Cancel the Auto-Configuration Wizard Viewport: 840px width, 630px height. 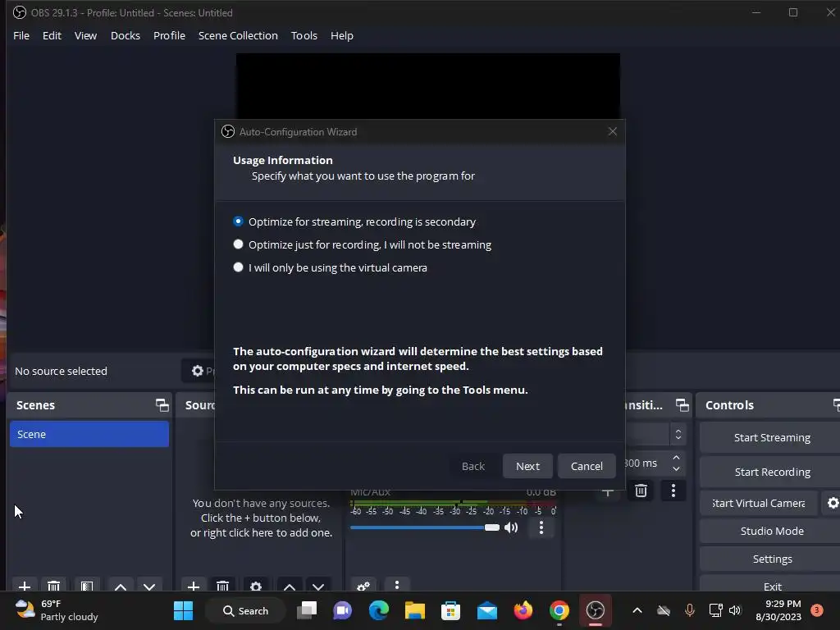tap(586, 466)
